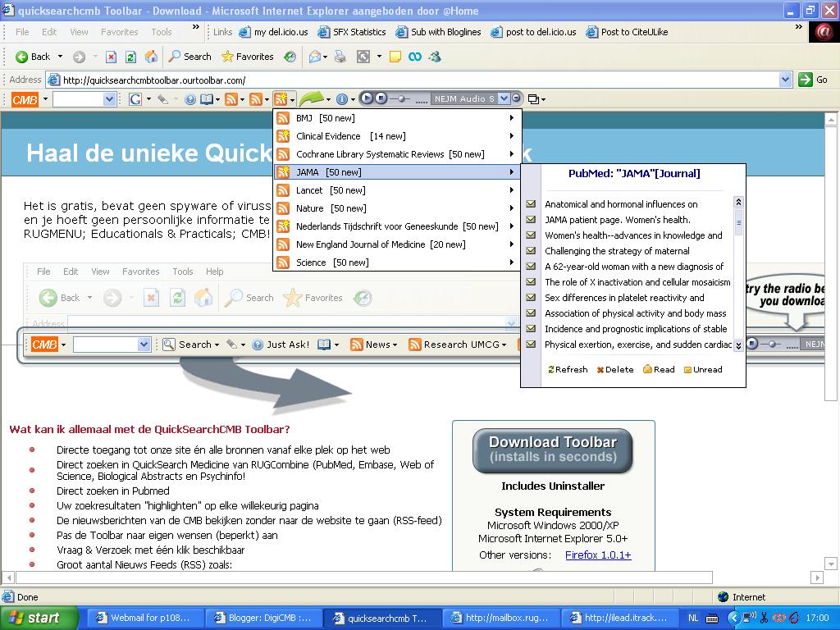
Task: Click the orange CMB logo under the address bar
Action: click(x=25, y=99)
